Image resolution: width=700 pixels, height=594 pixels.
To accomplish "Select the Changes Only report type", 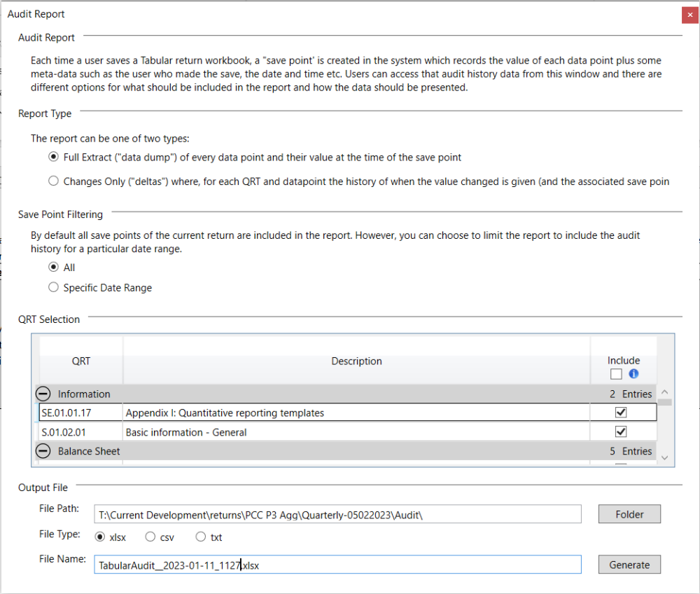I will (x=53, y=181).
